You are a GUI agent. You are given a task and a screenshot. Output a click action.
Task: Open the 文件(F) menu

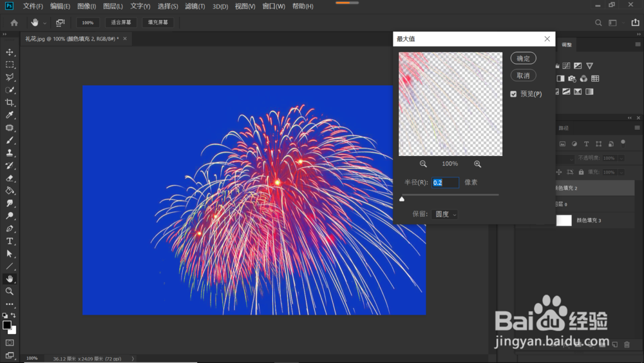click(x=33, y=6)
